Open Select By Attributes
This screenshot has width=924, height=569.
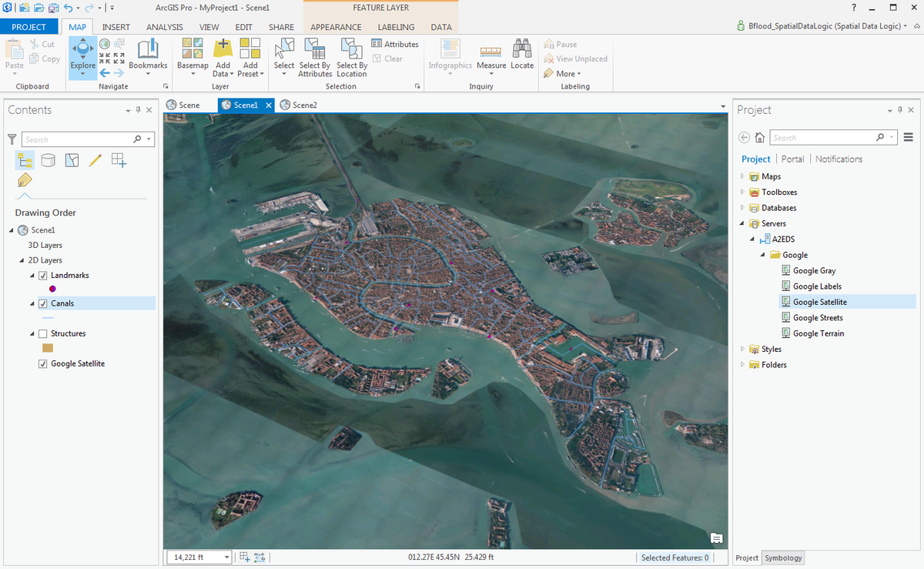click(315, 57)
